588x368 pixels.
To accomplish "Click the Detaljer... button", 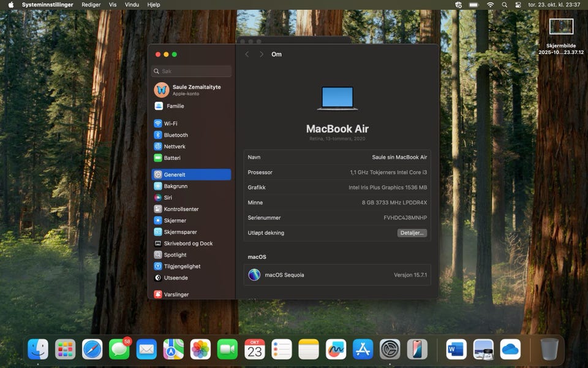I will coord(412,233).
